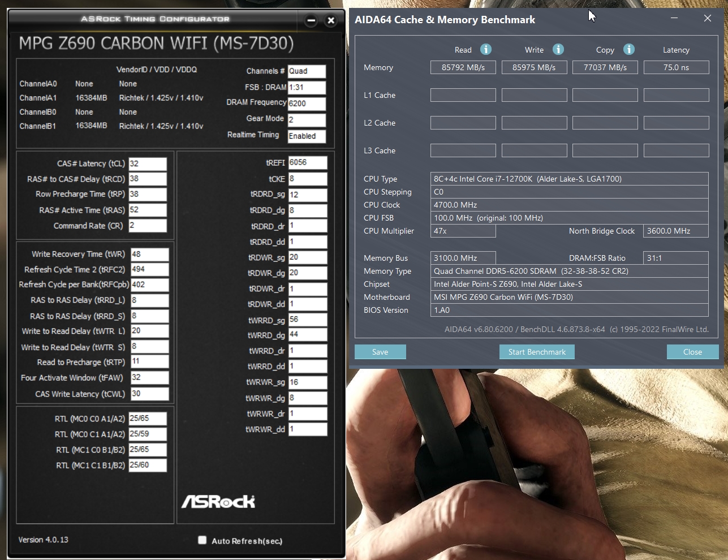Click the Memory Bus value 3100.0 MHz
The width and height of the screenshot is (728, 560).
(x=463, y=258)
